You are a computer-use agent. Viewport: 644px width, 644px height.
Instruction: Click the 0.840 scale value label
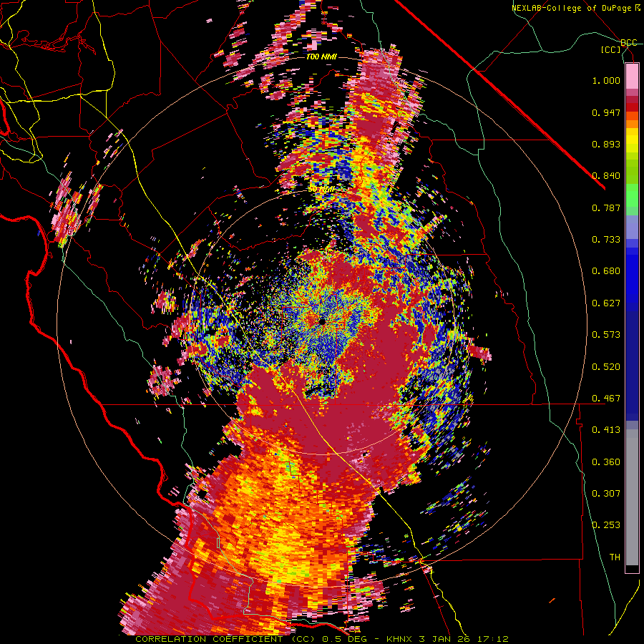tap(606, 176)
